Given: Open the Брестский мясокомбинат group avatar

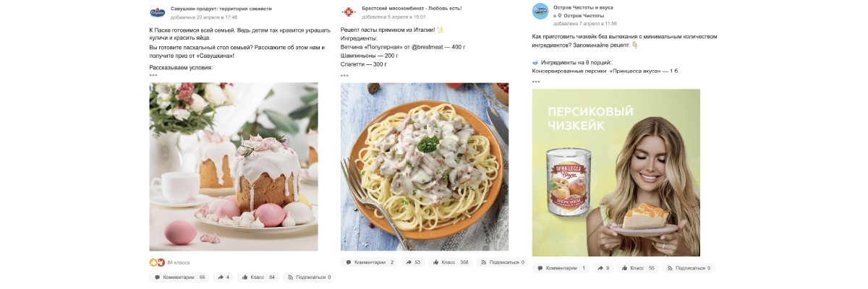Looking at the screenshot, I should click(349, 12).
